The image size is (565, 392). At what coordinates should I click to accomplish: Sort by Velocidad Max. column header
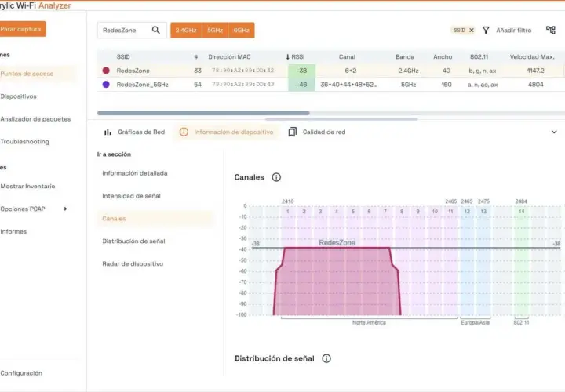click(x=532, y=57)
